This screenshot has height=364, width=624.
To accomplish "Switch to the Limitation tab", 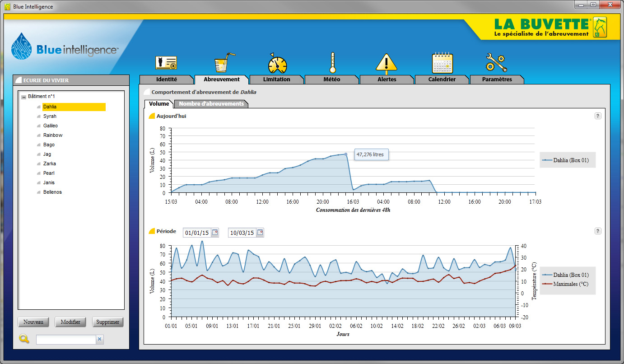I will (x=276, y=79).
